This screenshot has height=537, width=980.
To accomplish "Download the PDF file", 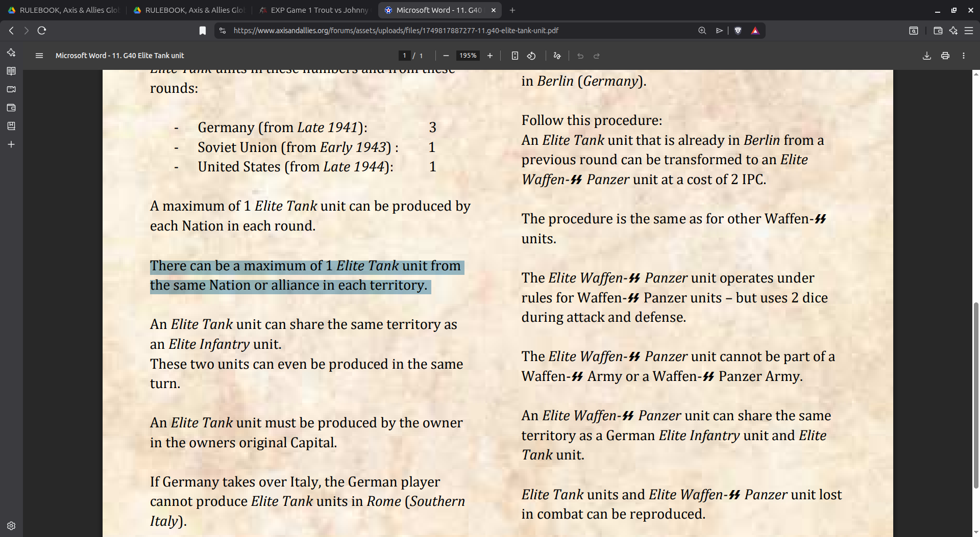I will [x=927, y=56].
